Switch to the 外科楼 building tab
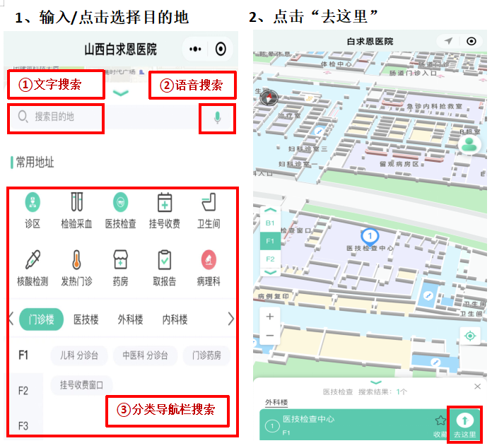The height and width of the screenshot is (448, 492). coord(130,319)
